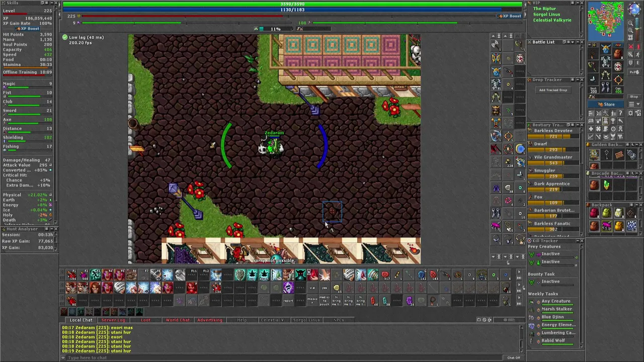The image size is (644, 362).
Task: Open the Advertising chat tab
Action: (210, 320)
